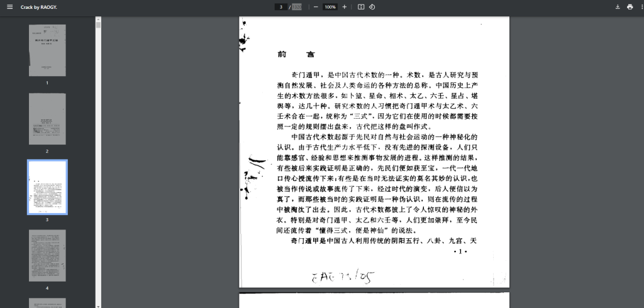Screen dimensions: 644x308
Task: Edit the current page number field
Action: (281, 7)
